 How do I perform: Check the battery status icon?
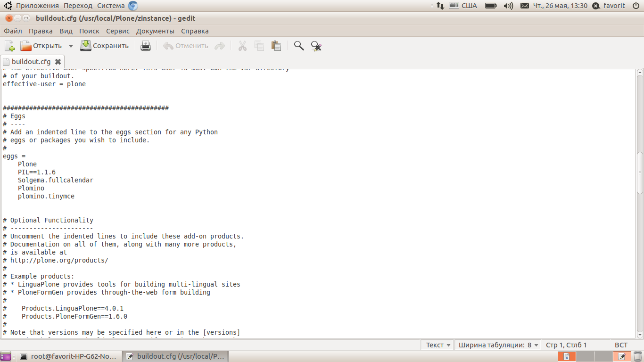[x=491, y=6]
